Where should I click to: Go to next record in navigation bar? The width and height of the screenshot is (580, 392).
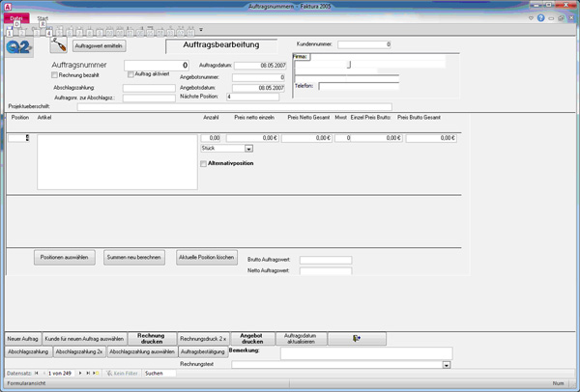tap(80, 373)
